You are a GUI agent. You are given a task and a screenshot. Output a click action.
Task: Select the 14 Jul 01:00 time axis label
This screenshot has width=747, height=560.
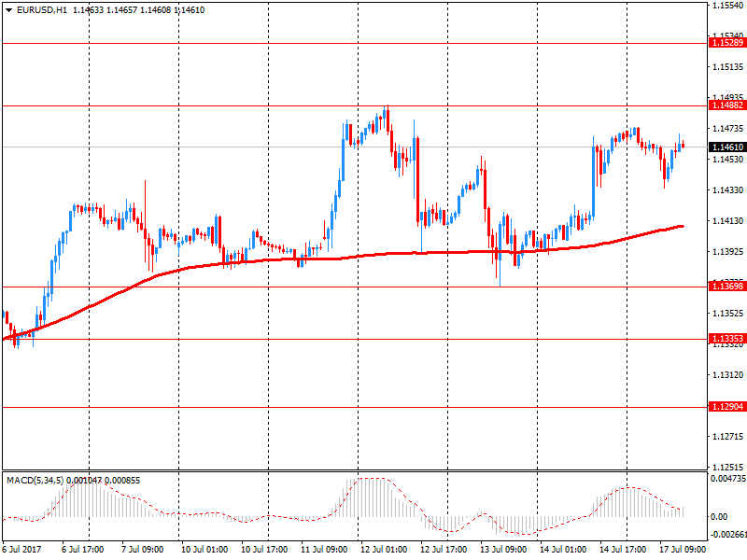point(563,550)
